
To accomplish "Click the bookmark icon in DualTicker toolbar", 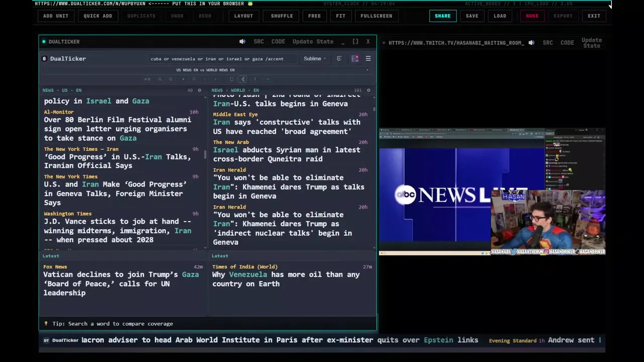I will click(x=231, y=79).
